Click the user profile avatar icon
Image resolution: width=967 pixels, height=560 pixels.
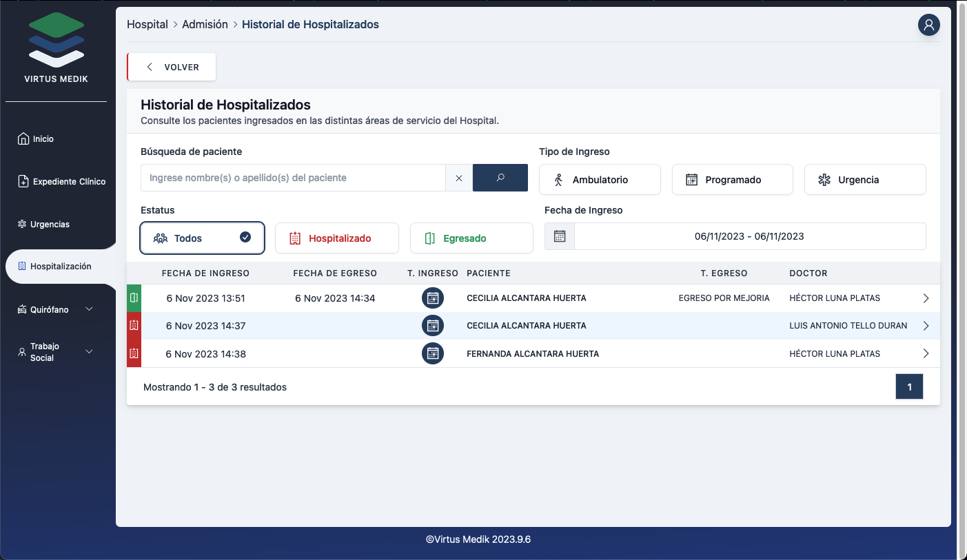click(928, 25)
